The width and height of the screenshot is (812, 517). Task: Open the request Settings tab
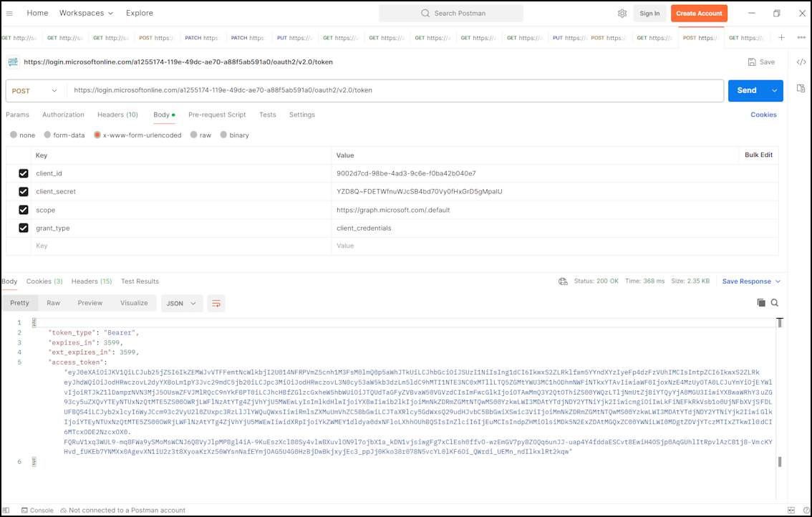pos(302,115)
